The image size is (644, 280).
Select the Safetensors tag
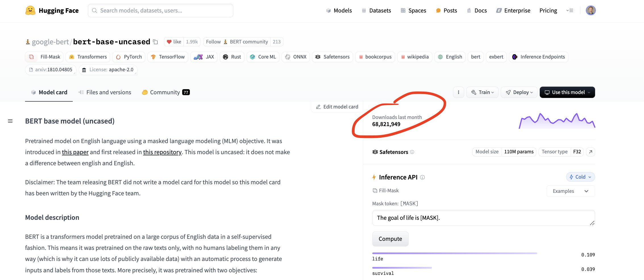[333, 57]
